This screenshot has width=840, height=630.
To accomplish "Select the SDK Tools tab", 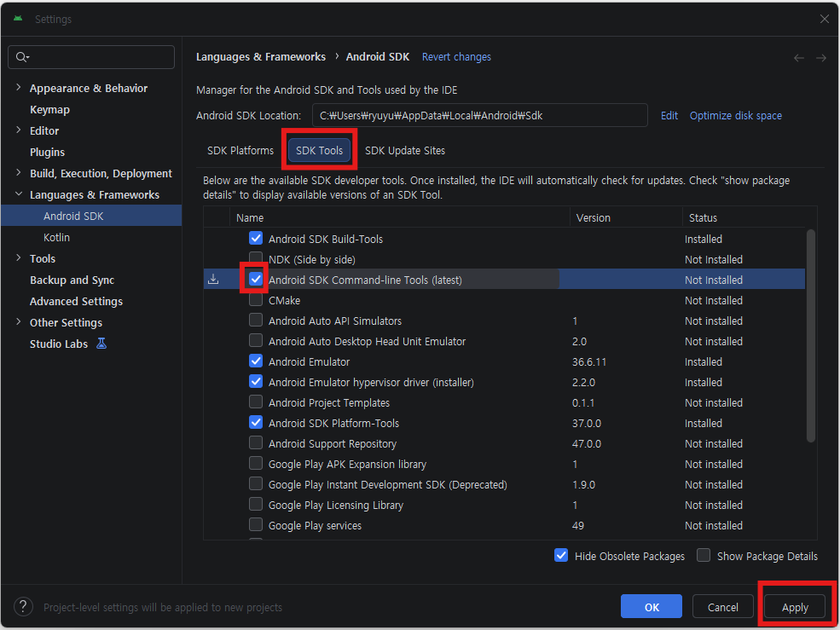I will coord(319,151).
